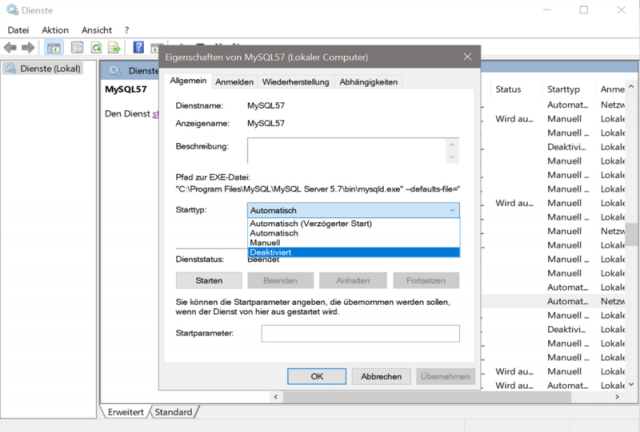Switch to the Wiederherstellung tab
This screenshot has height=432, width=640.
pyautogui.click(x=296, y=82)
